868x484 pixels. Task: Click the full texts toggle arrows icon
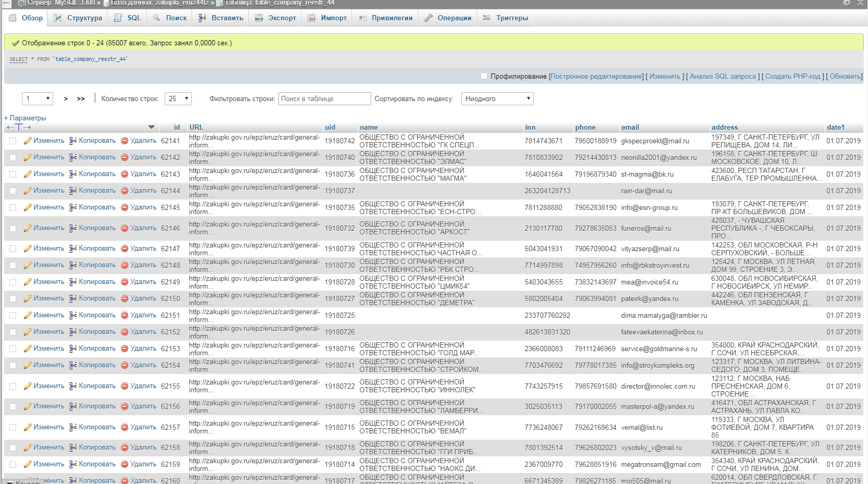19,127
